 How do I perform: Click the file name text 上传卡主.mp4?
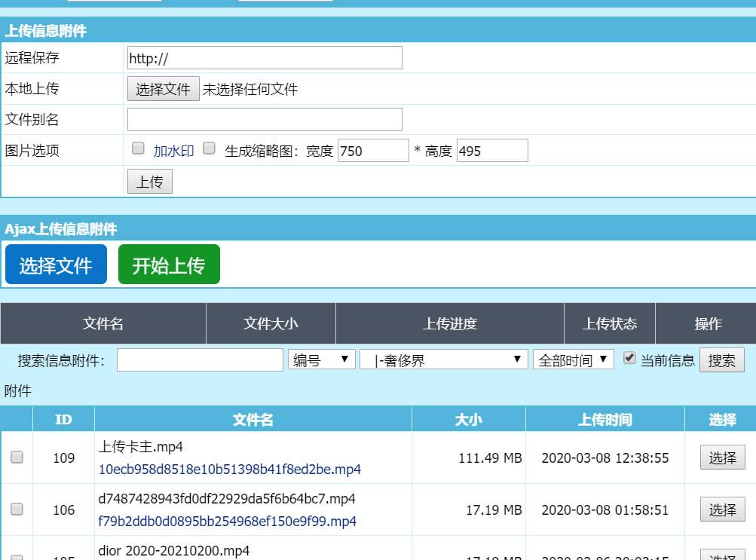[141, 447]
